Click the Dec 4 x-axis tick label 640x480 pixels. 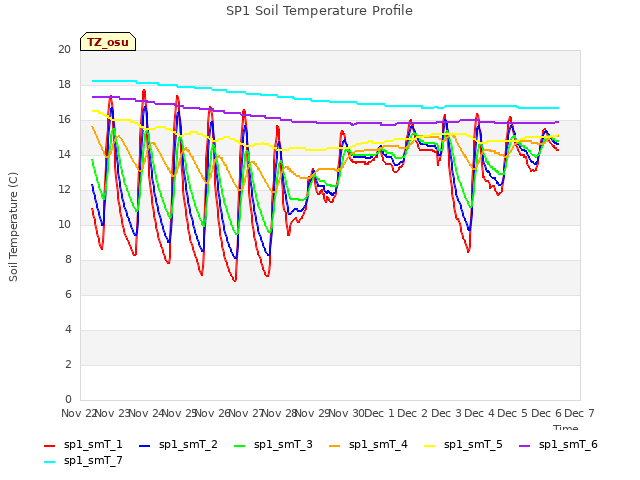pos(479,413)
